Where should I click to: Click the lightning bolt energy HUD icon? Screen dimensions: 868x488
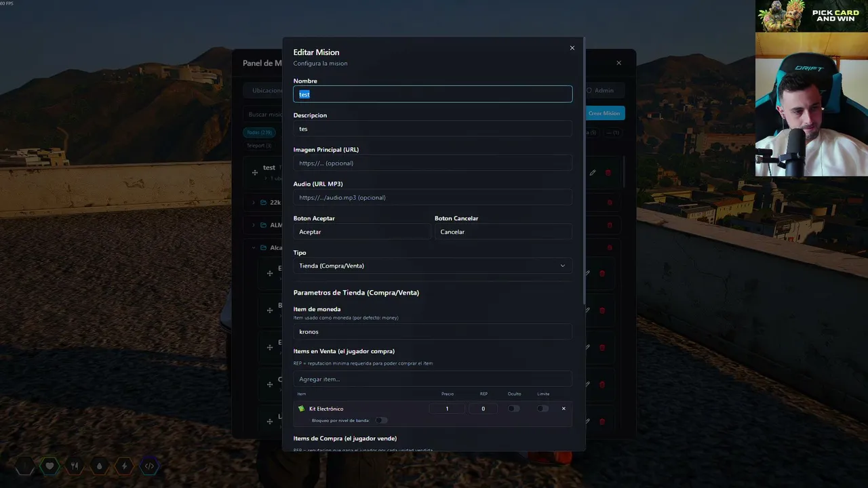[x=125, y=466]
